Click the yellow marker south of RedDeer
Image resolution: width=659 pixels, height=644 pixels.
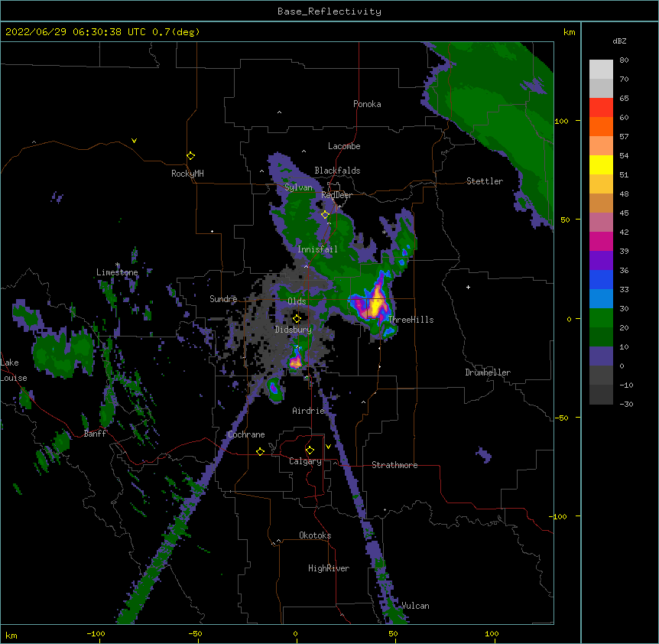click(x=325, y=215)
